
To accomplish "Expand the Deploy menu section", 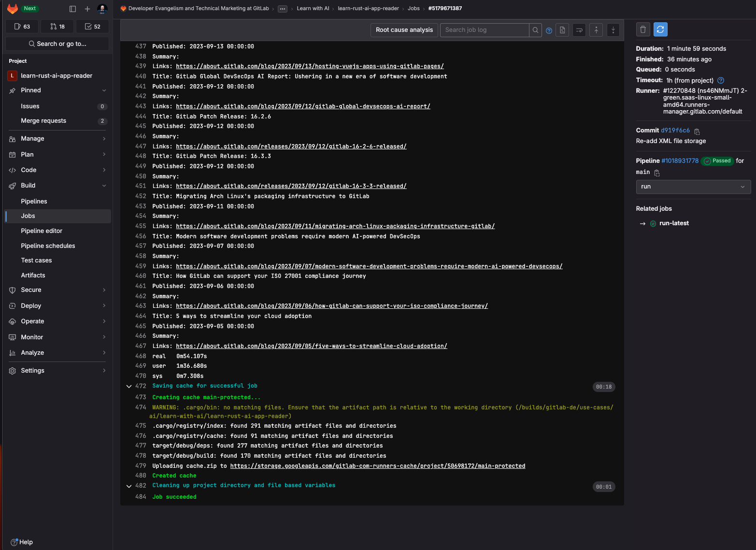I will click(x=31, y=305).
